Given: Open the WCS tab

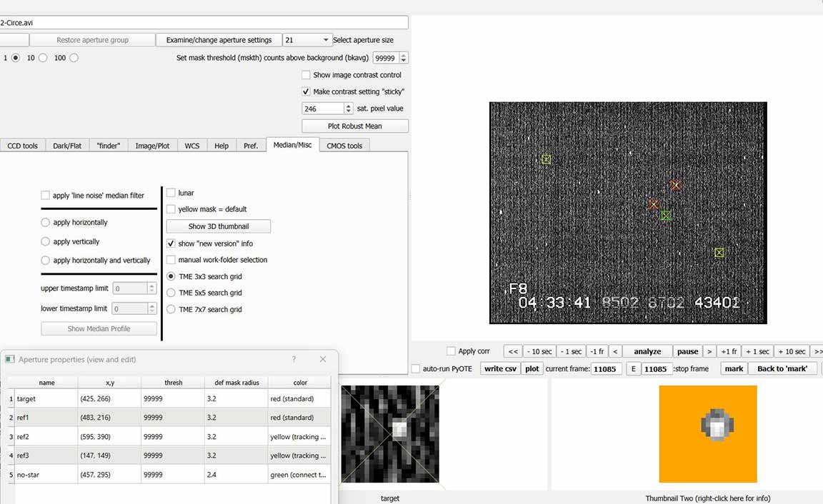Looking at the screenshot, I should coord(192,146).
